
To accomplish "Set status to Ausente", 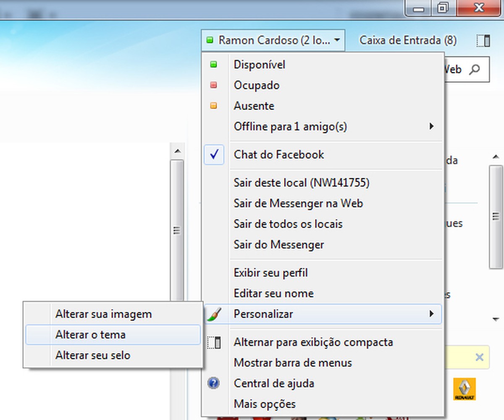I will [x=323, y=106].
